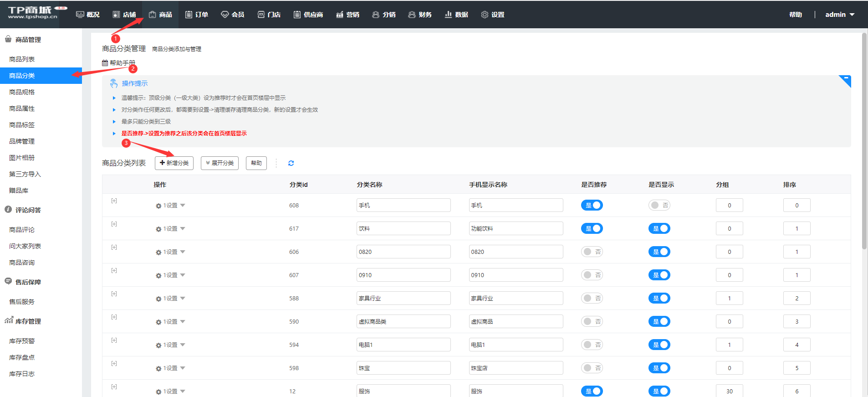The height and width of the screenshot is (397, 868).
Task: Click the 展开分类 button
Action: click(x=220, y=163)
